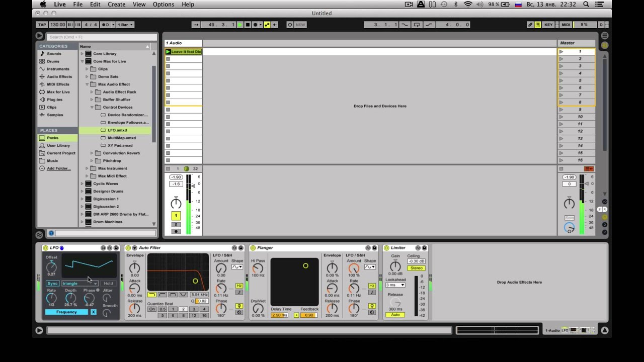The width and height of the screenshot is (644, 362).
Task: Expand the Convolution Reverb folder
Action: point(92,153)
